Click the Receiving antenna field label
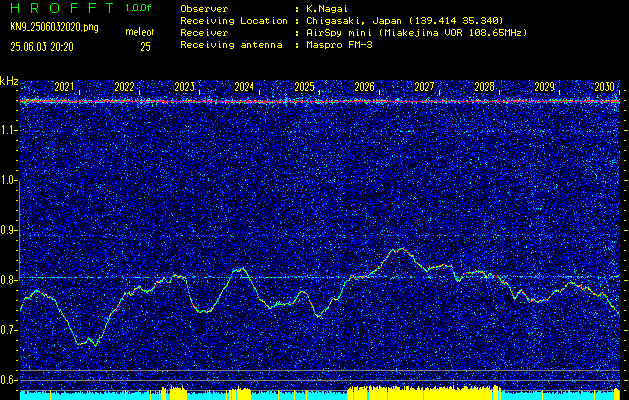The image size is (629, 400). click(x=231, y=45)
